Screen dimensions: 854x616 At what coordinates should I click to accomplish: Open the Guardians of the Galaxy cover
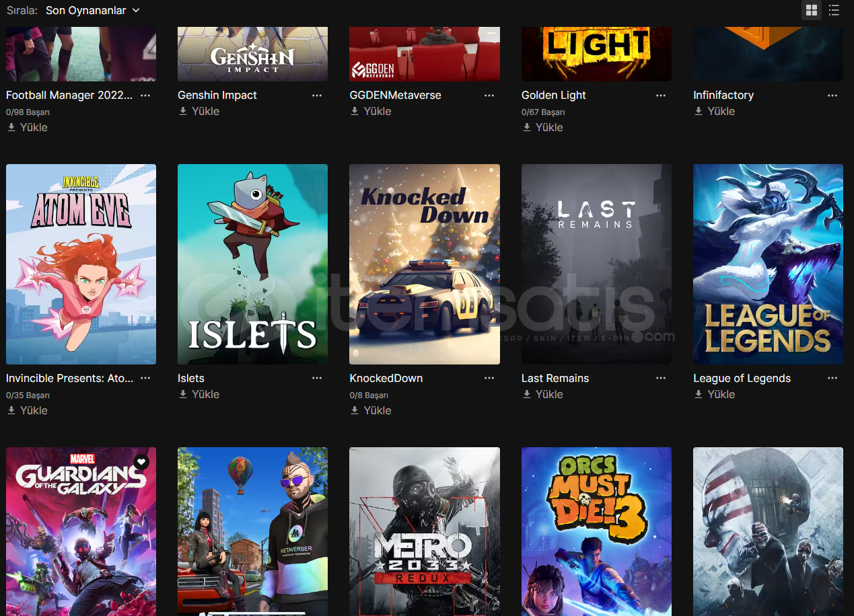pyautogui.click(x=81, y=531)
